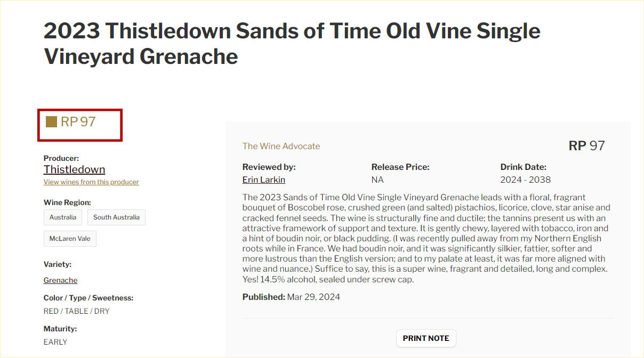This screenshot has height=358, width=644.
Task: Open the Grenache variety link
Action: (x=60, y=280)
